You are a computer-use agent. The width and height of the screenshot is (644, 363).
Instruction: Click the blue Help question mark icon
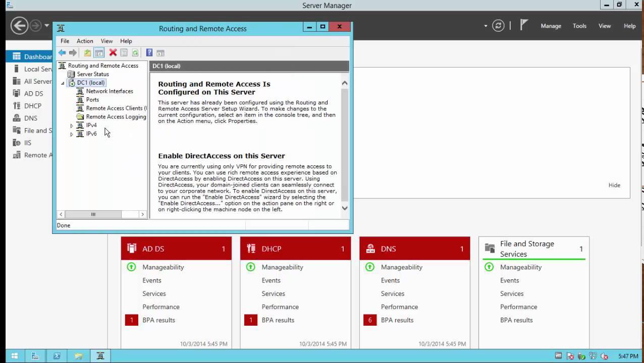tap(149, 53)
